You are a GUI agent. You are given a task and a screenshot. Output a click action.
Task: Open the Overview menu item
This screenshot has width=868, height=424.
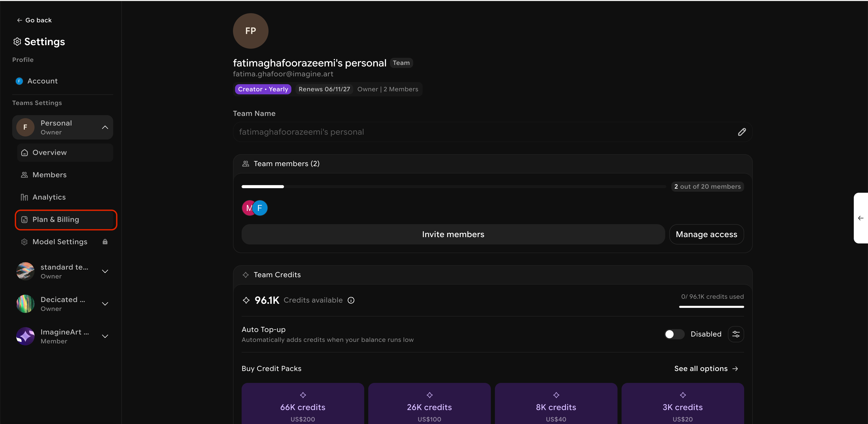point(65,153)
